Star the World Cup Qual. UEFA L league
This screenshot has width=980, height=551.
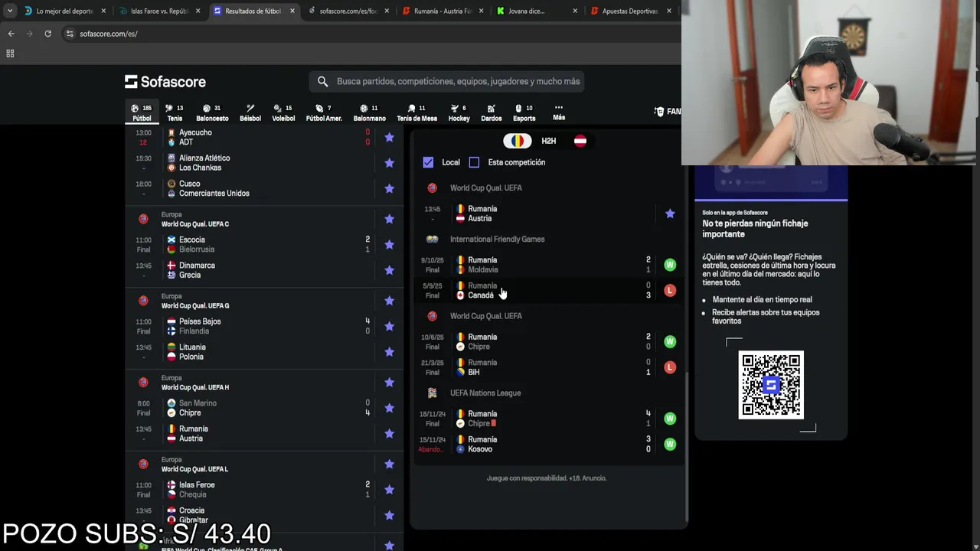(389, 464)
